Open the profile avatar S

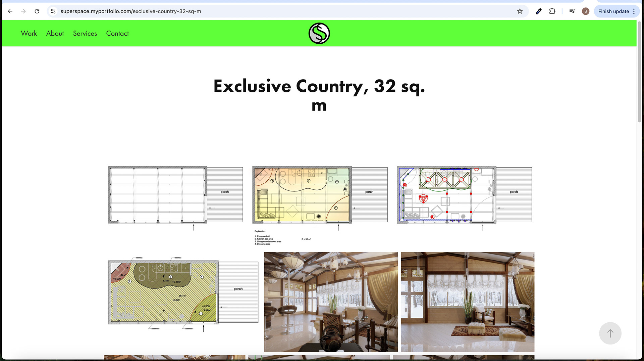pos(586,11)
